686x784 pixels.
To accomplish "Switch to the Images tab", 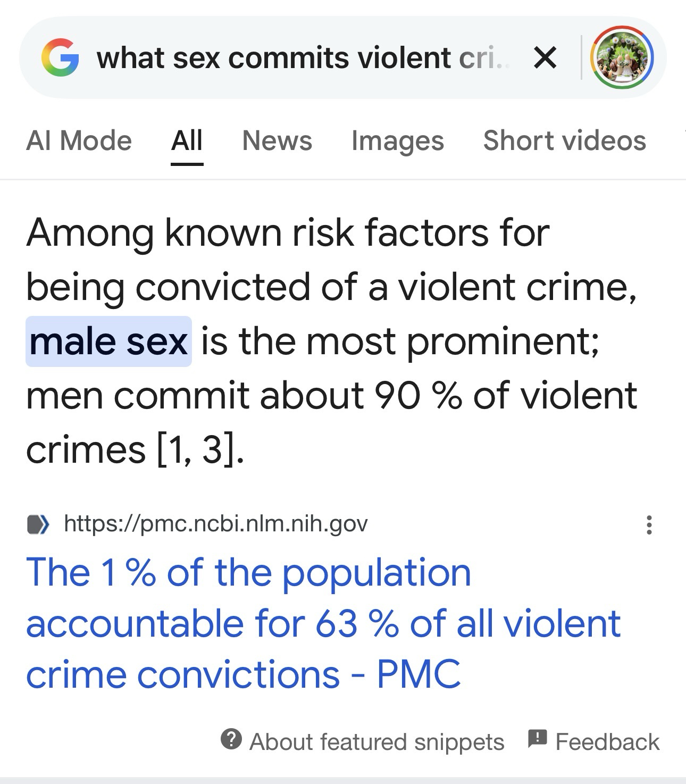I will pos(397,141).
